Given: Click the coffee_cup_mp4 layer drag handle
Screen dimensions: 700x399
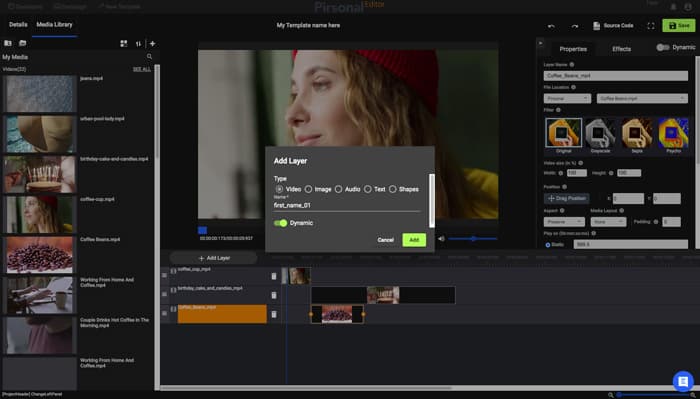Looking at the screenshot, I should (164, 275).
